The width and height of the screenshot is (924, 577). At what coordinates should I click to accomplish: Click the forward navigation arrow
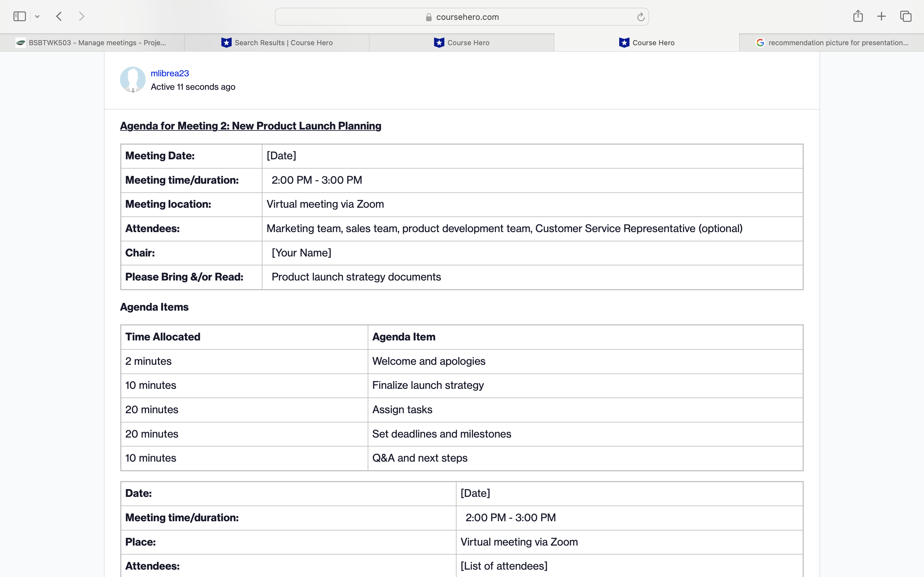click(x=81, y=16)
